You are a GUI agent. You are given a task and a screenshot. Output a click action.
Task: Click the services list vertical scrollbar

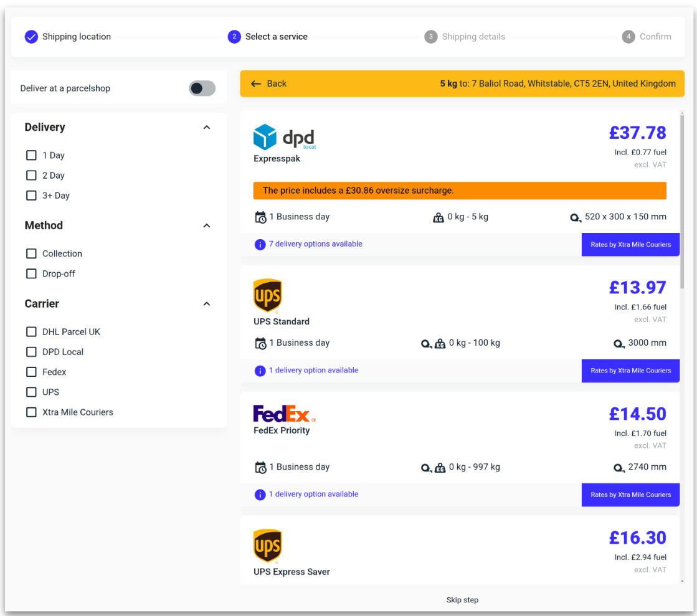(x=683, y=199)
